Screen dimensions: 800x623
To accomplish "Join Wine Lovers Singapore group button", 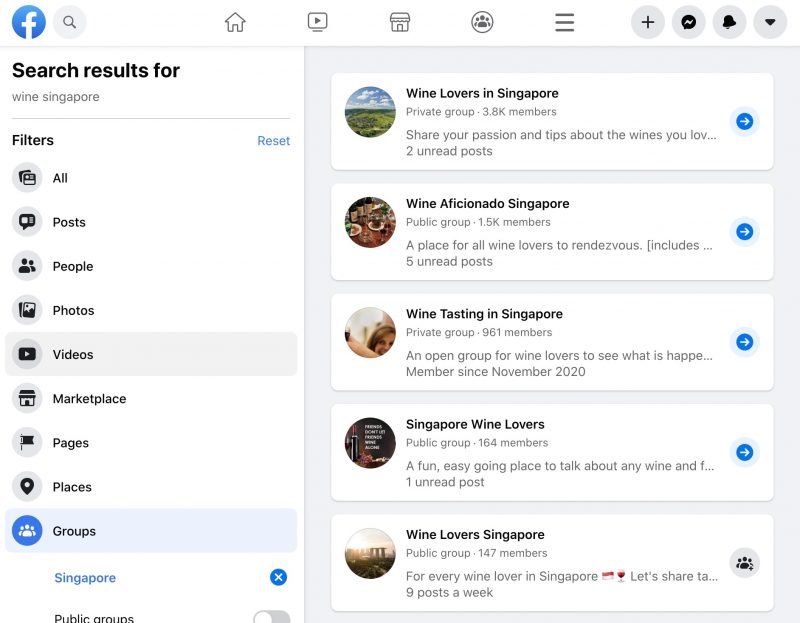I will pyautogui.click(x=744, y=563).
